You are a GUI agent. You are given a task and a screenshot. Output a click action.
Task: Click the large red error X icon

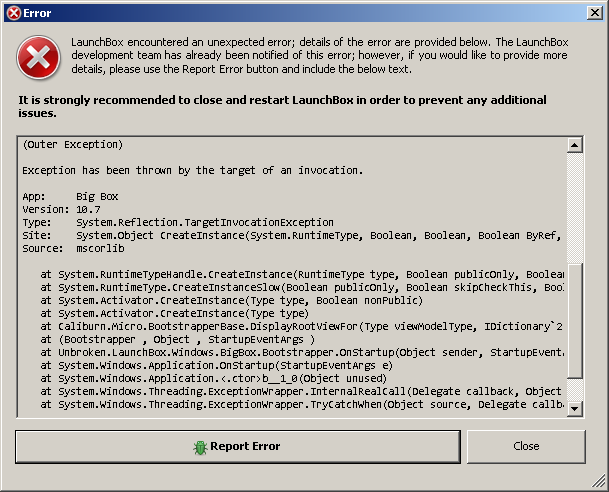coord(38,59)
